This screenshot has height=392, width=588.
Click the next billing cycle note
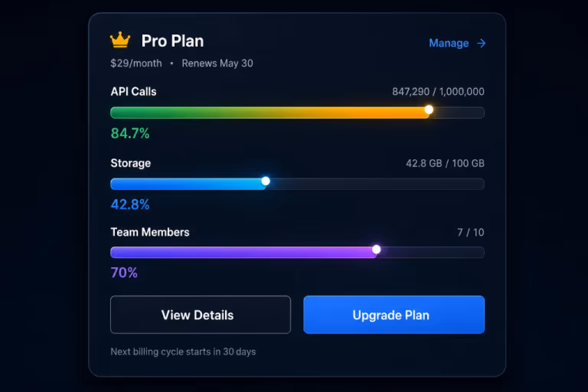[183, 351]
